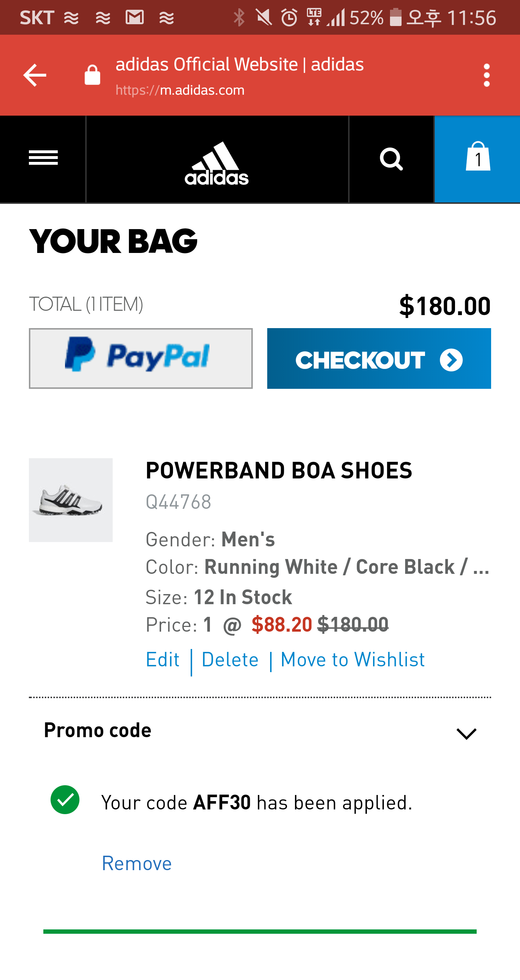Image resolution: width=520 pixels, height=980 pixels.
Task: Open the search magnifier icon
Action: 391,159
